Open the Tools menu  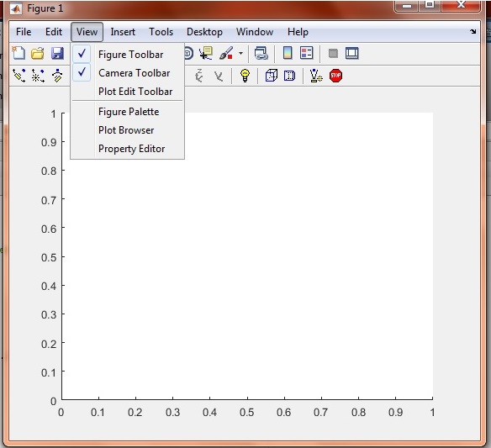point(161,32)
